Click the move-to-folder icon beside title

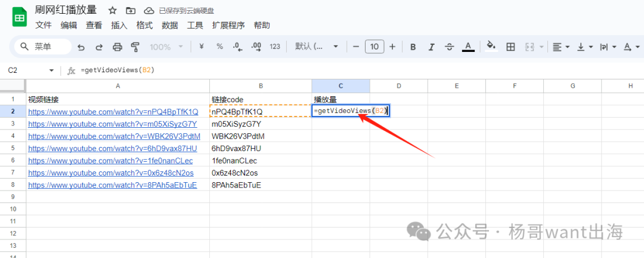[131, 11]
